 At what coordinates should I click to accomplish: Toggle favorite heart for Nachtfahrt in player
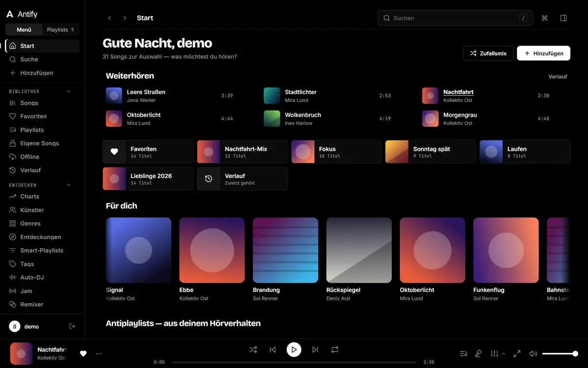83,353
